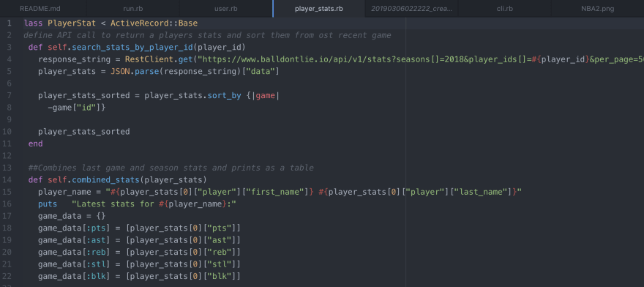644x287 pixels.
Task: Click line number 14 in the gutter
Action: (7, 180)
